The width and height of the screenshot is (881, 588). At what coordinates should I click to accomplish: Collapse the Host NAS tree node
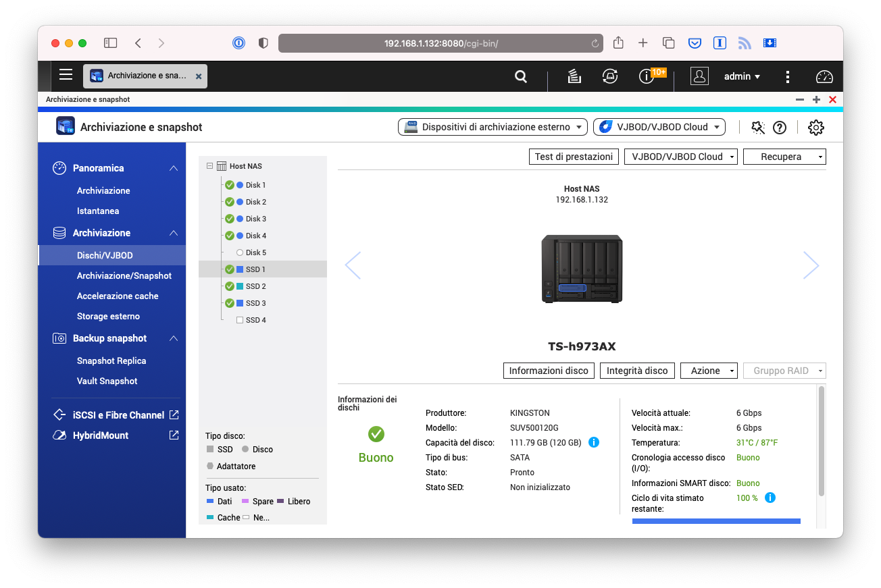(x=210, y=166)
